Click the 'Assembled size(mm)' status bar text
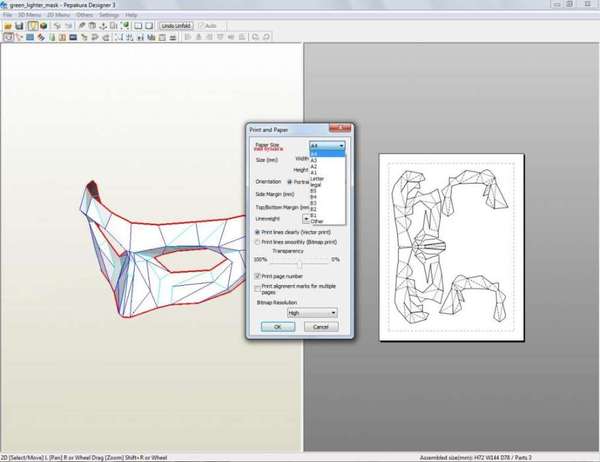This screenshot has width=600, height=462. tap(475, 457)
